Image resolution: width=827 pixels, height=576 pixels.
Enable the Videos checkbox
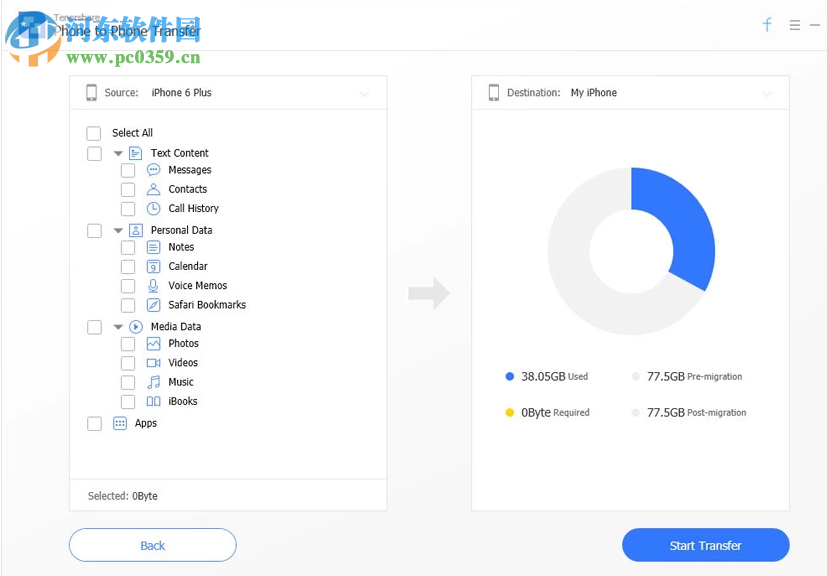click(128, 363)
